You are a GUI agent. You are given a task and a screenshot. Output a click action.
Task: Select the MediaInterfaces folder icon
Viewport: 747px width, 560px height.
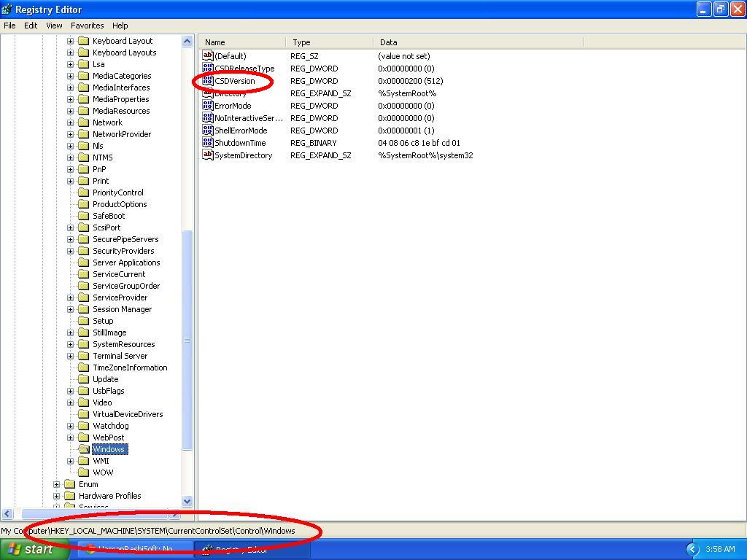pyautogui.click(x=83, y=87)
